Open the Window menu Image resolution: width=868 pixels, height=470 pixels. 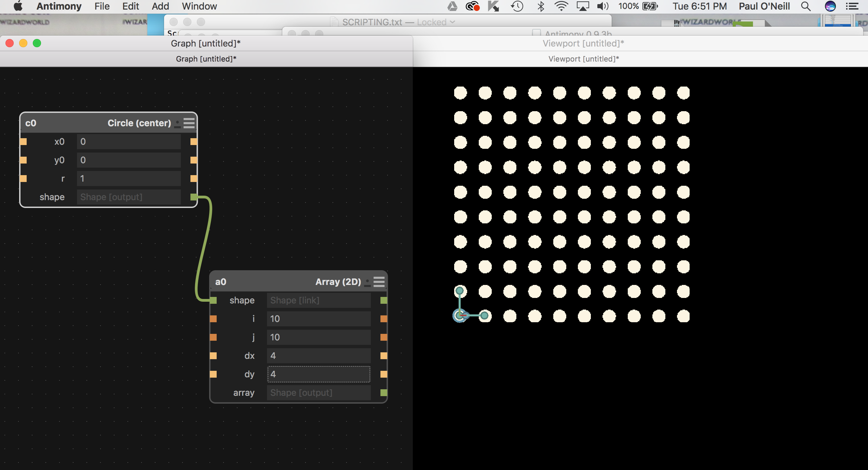click(x=199, y=6)
